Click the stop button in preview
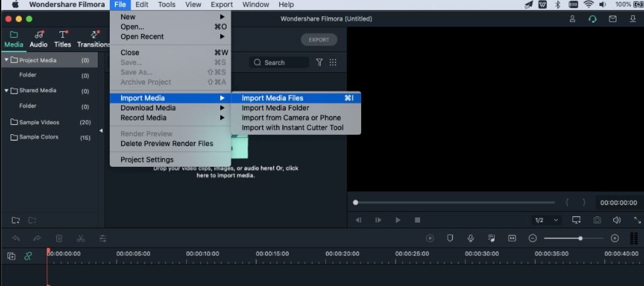This screenshot has width=644, height=286. [417, 220]
